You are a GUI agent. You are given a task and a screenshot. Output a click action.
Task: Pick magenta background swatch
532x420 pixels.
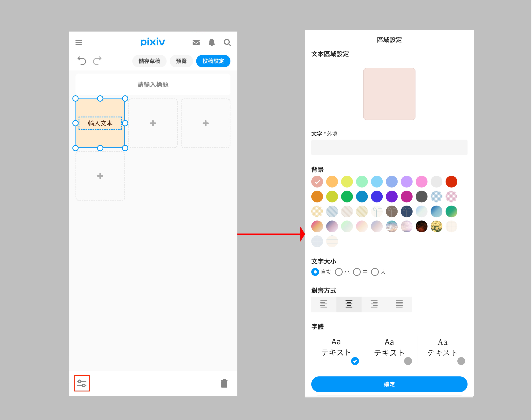[x=406, y=196]
